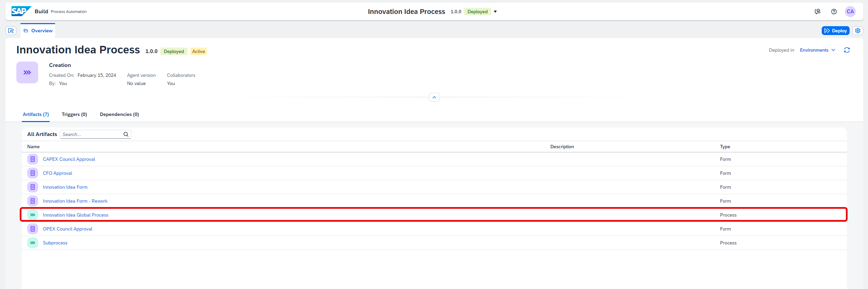
Task: Click the Deployed badge in top header
Action: 477,12
